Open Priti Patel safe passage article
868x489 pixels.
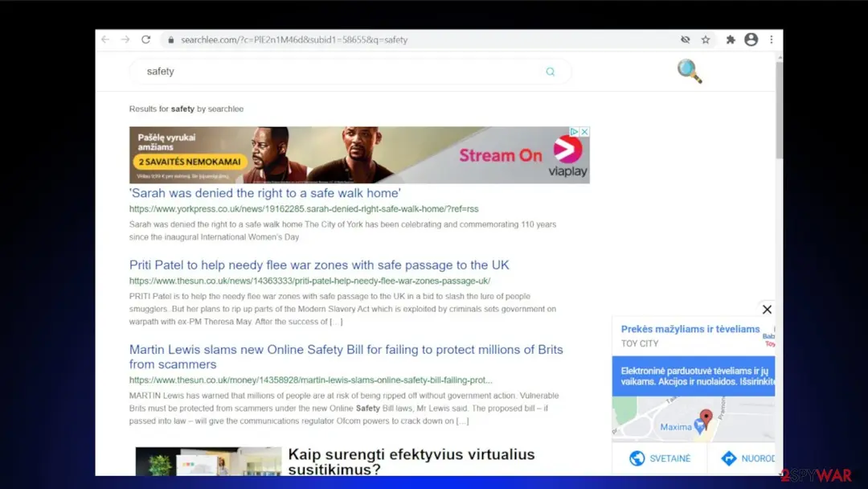(x=319, y=265)
